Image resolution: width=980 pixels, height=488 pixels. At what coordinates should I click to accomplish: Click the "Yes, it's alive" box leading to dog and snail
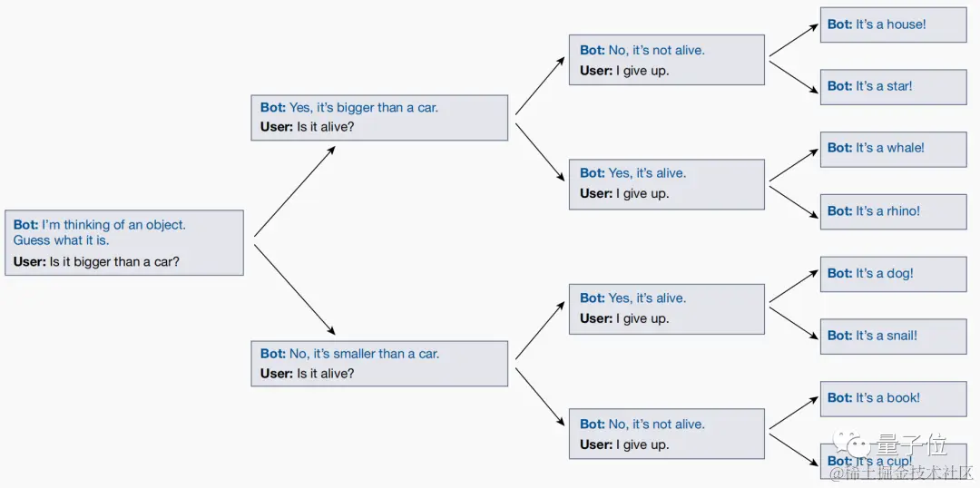pos(667,308)
